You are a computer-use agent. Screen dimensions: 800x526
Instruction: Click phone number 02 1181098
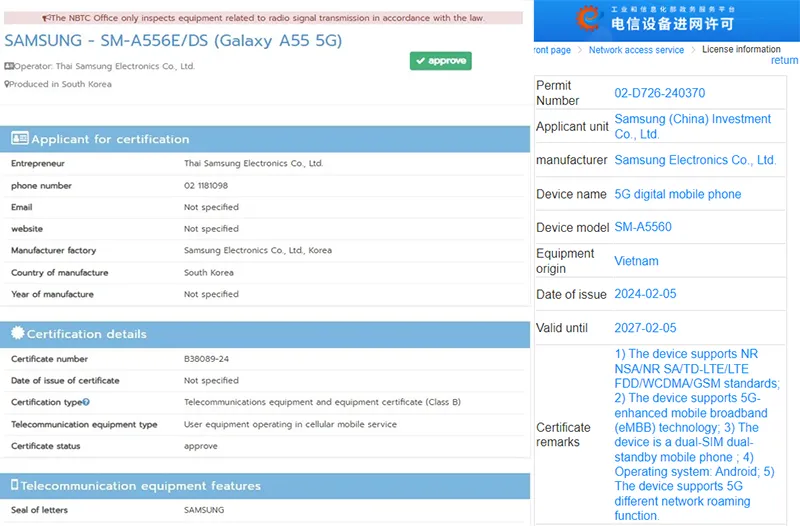click(206, 186)
